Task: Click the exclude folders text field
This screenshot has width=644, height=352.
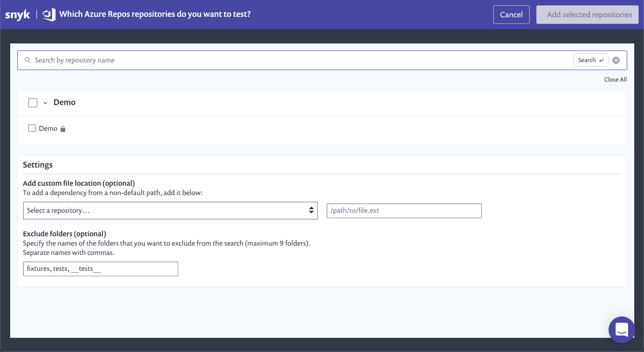Action: pyautogui.click(x=100, y=269)
